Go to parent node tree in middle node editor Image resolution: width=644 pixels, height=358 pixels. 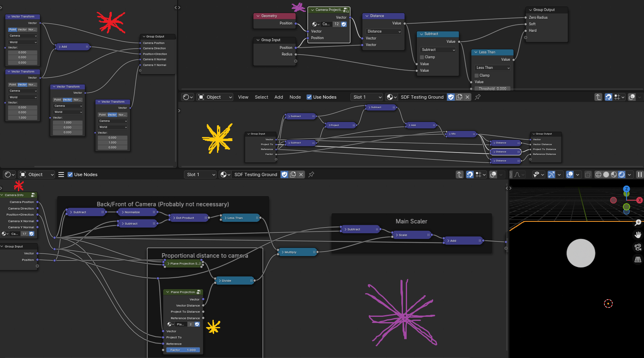pyautogui.click(x=598, y=97)
